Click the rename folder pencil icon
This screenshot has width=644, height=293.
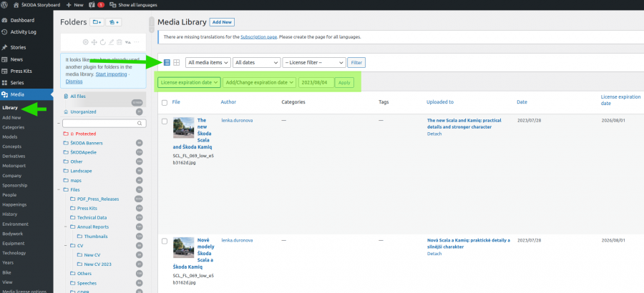(111, 42)
